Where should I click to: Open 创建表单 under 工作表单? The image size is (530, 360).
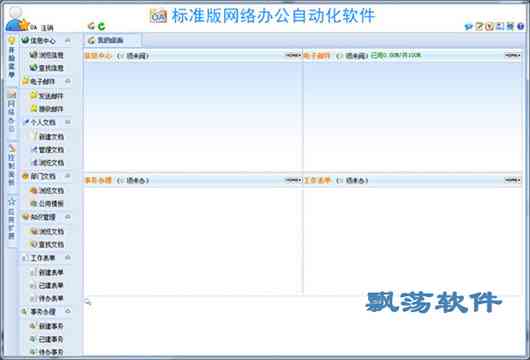(47, 272)
